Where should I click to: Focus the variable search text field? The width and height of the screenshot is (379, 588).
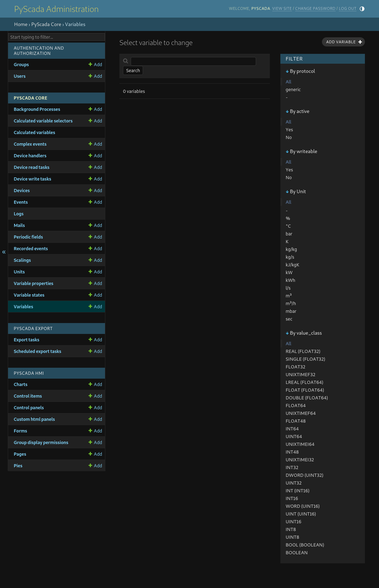coord(193,61)
